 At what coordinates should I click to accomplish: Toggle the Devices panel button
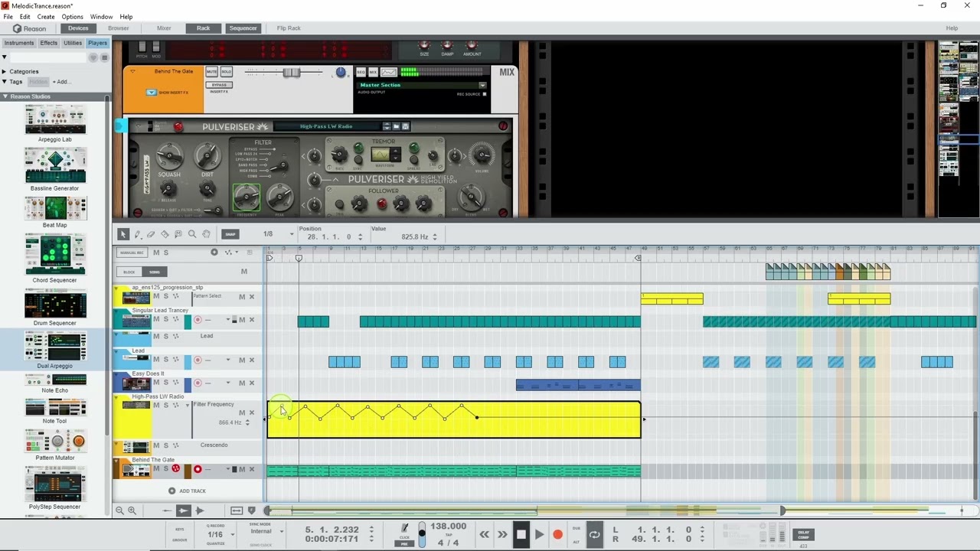(78, 28)
